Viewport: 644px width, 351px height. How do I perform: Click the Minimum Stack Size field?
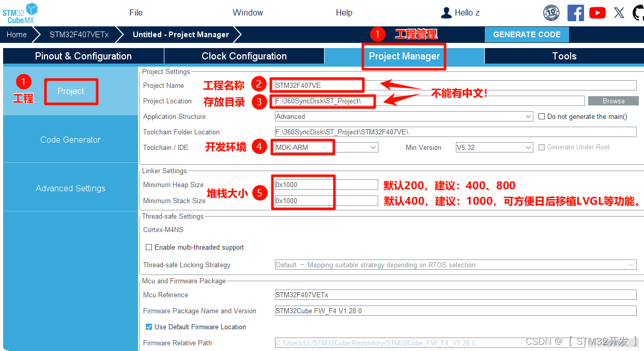[x=327, y=201]
